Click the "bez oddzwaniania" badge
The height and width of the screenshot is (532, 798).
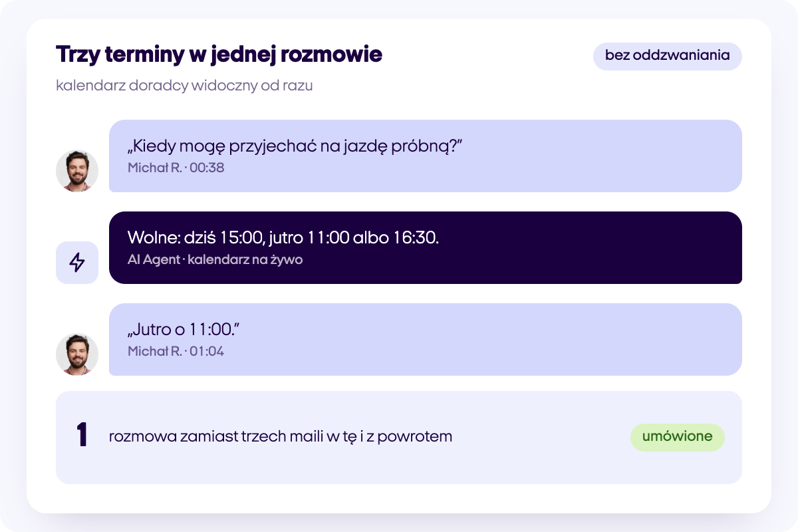[x=667, y=56]
